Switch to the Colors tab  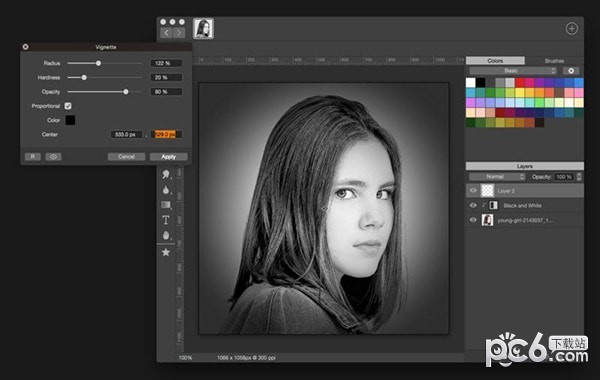495,60
